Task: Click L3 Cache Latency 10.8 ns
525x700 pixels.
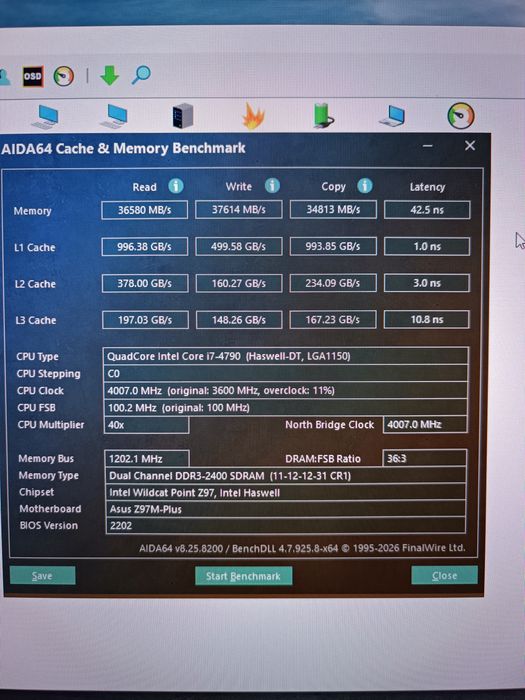Action: [426, 320]
